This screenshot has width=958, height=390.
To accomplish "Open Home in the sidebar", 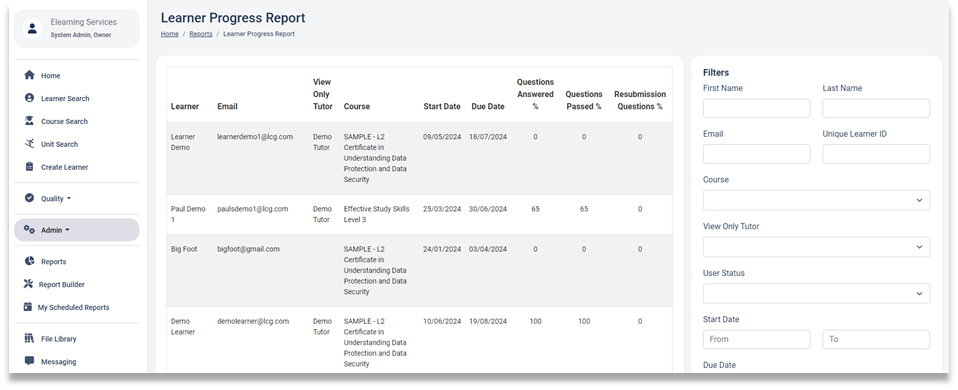I will tap(51, 76).
